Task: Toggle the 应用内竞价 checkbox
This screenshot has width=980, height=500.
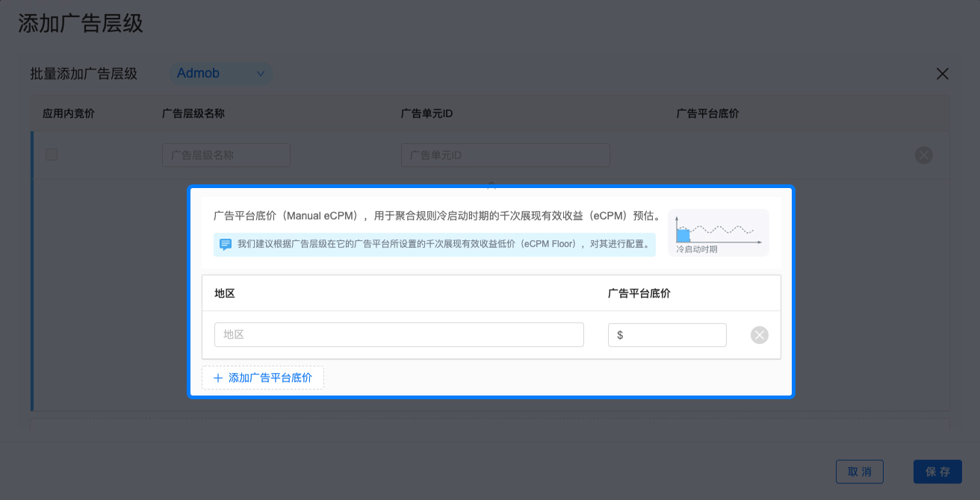Action: 52,154
